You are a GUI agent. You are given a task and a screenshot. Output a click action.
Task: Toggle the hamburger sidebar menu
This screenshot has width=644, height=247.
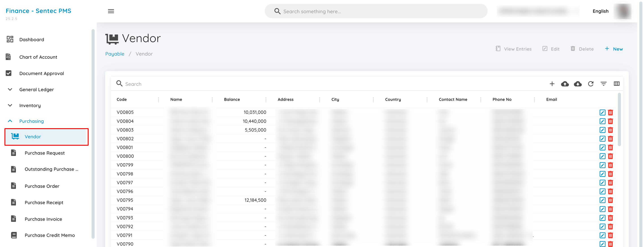tap(111, 11)
